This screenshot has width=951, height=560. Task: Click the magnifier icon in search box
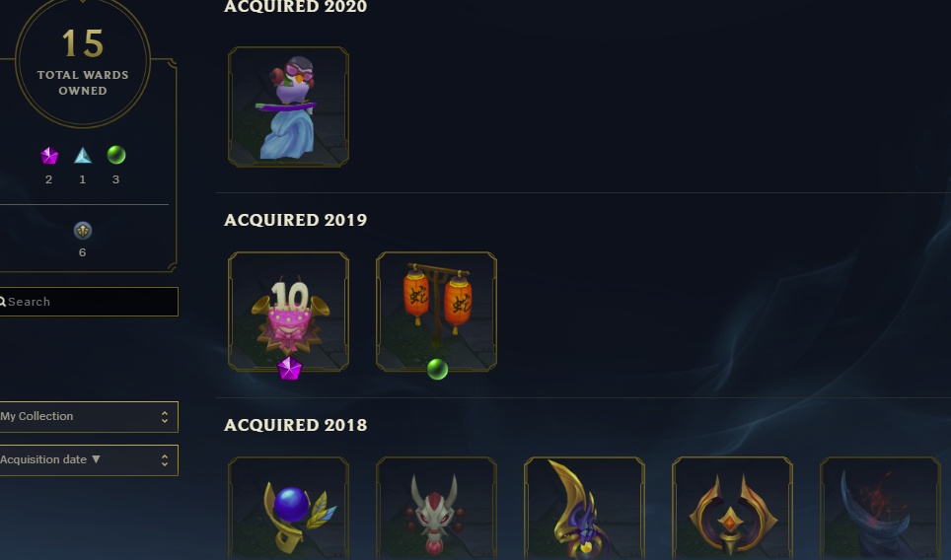[2, 302]
